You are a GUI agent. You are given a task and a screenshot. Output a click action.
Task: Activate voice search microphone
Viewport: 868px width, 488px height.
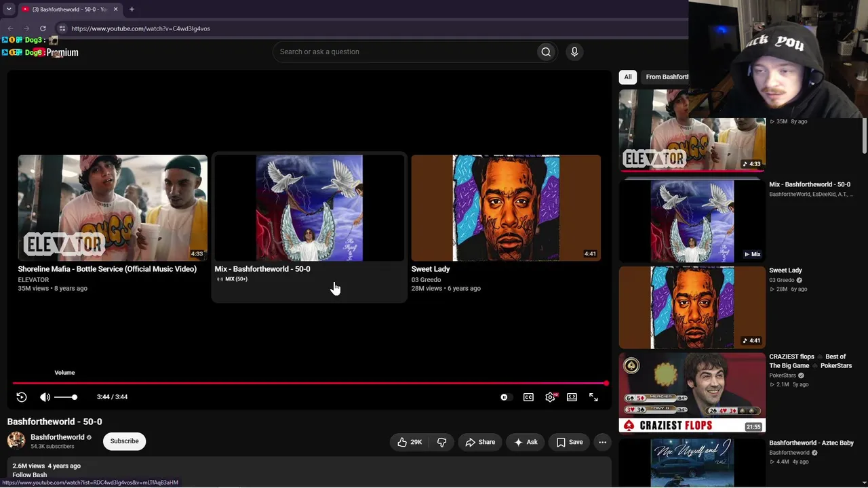574,52
